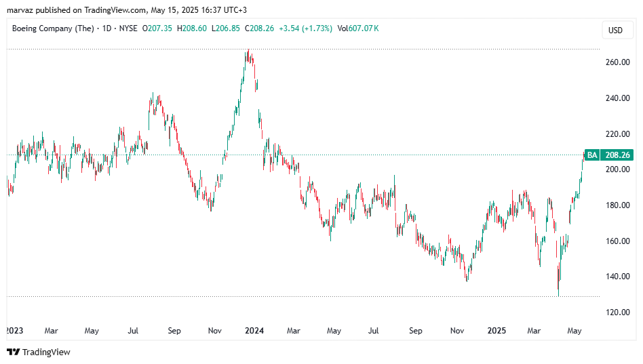Click the 220.00 price axis label
The height and width of the screenshot is (364, 643).
click(618, 134)
